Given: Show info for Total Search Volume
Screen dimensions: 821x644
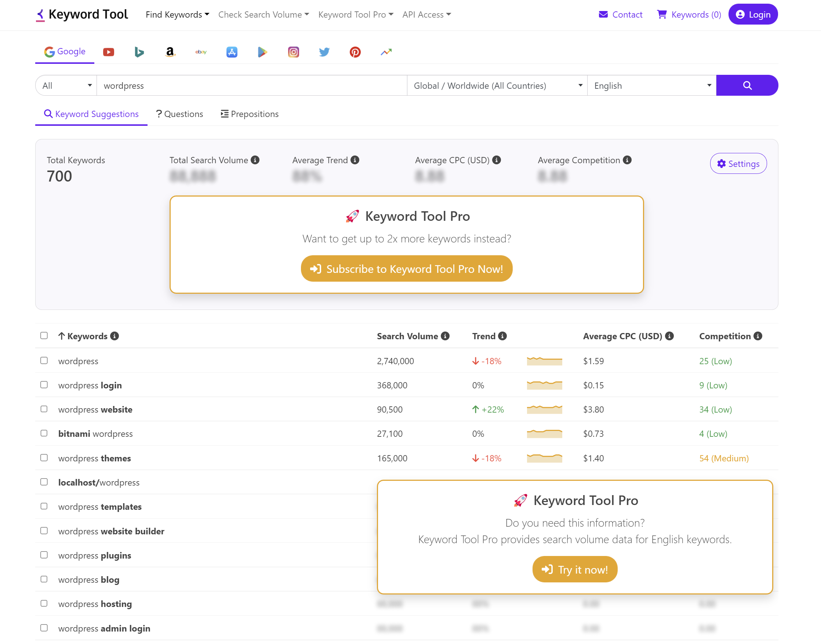Looking at the screenshot, I should 255,160.
